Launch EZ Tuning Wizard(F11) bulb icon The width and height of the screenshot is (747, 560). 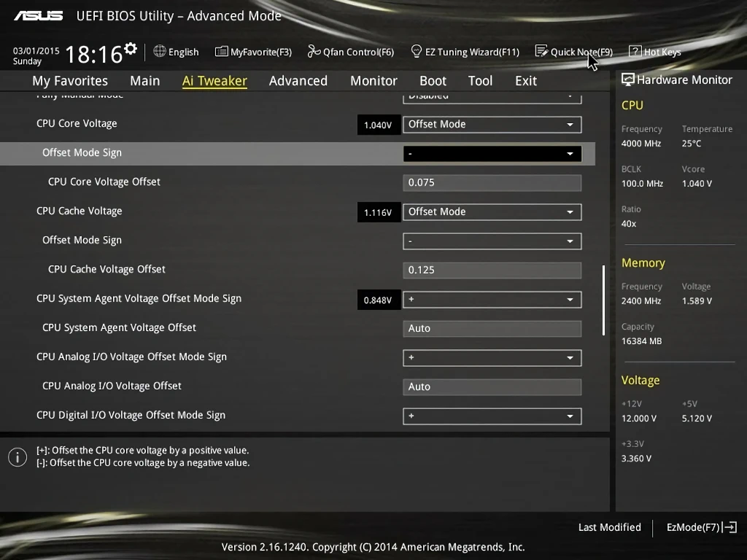pyautogui.click(x=417, y=52)
